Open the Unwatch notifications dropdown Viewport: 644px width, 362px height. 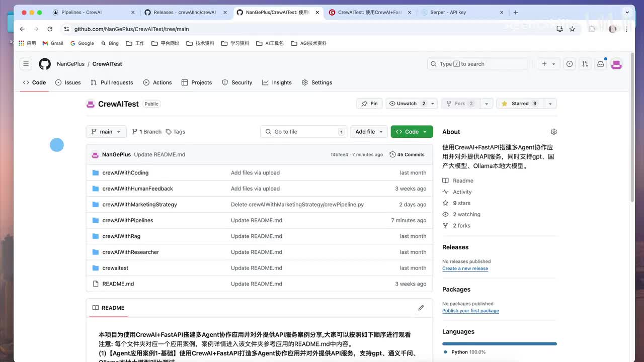(x=411, y=104)
